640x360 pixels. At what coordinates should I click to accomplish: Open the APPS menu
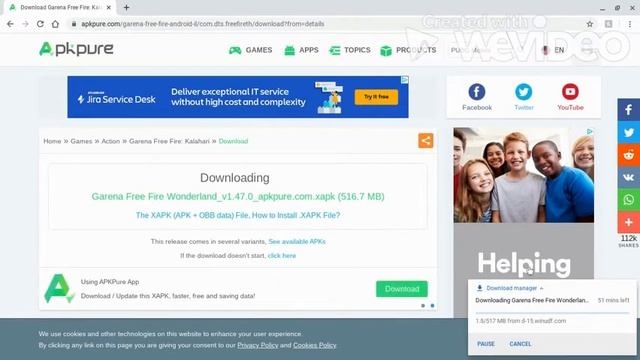pos(301,50)
